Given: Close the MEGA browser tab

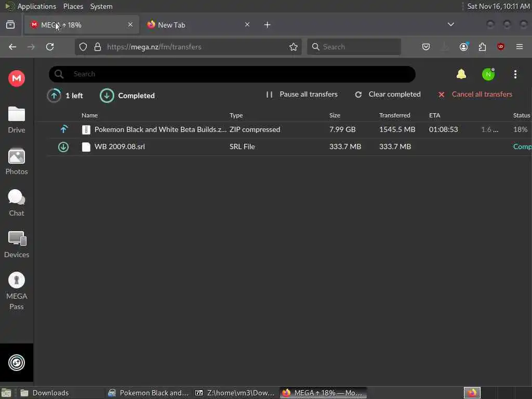Looking at the screenshot, I should tap(130, 24).
